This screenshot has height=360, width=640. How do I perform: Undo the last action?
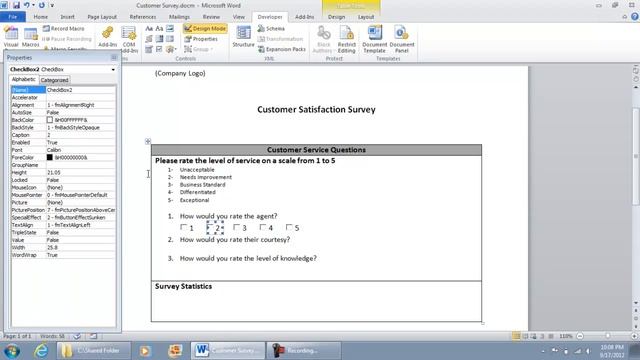27,5
